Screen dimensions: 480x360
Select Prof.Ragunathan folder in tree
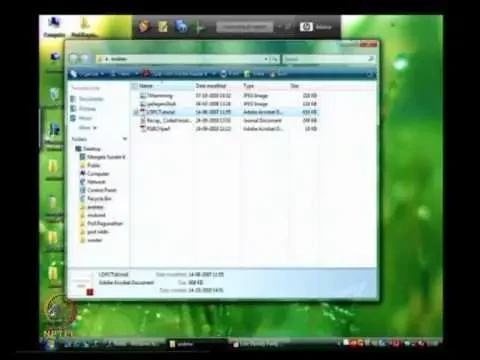coord(102,223)
